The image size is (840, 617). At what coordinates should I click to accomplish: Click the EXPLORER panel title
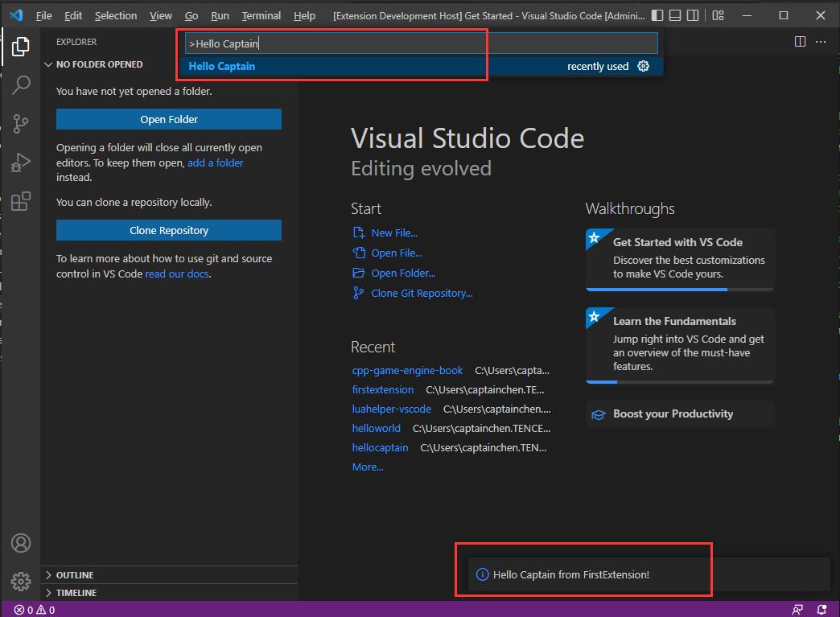pyautogui.click(x=76, y=42)
